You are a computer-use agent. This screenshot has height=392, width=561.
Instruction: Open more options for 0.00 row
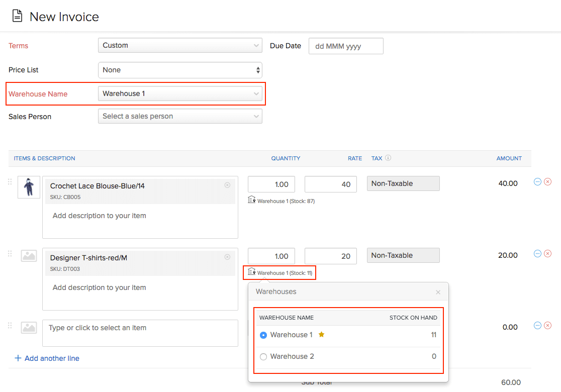point(537,326)
